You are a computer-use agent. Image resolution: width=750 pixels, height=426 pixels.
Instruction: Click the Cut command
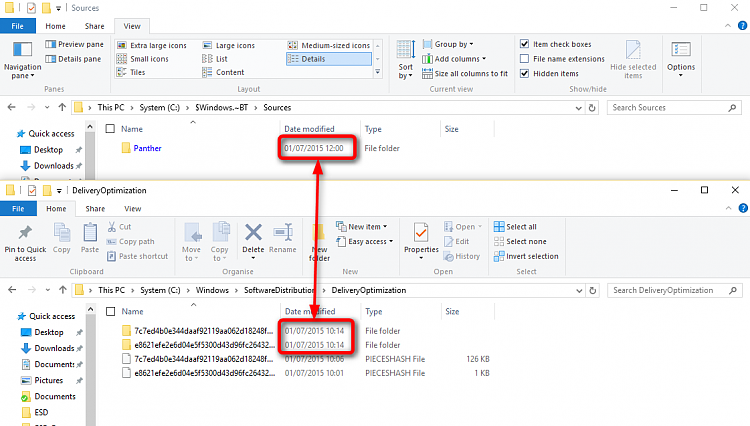(x=119, y=227)
